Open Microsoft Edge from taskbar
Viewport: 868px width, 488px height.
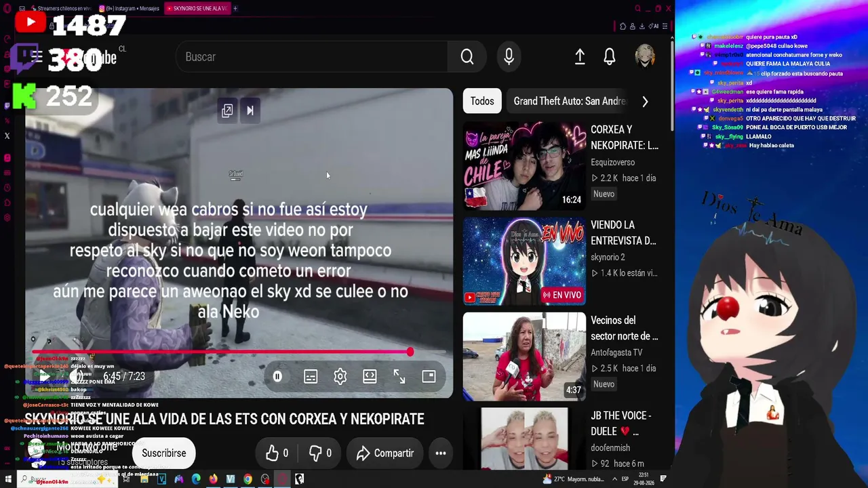click(196, 479)
